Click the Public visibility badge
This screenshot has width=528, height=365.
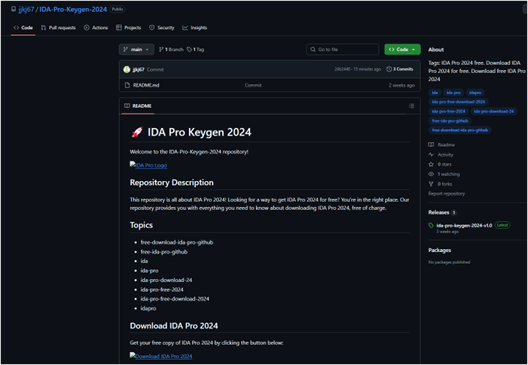tap(118, 9)
